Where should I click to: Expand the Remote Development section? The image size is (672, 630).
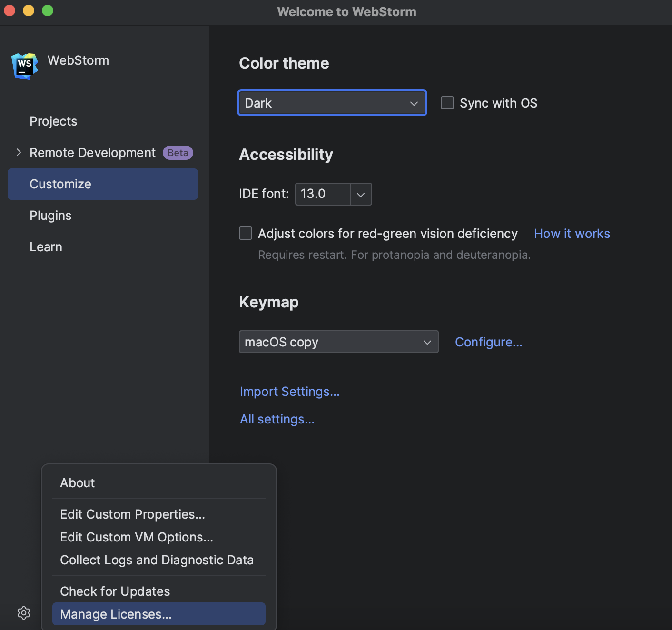[19, 152]
